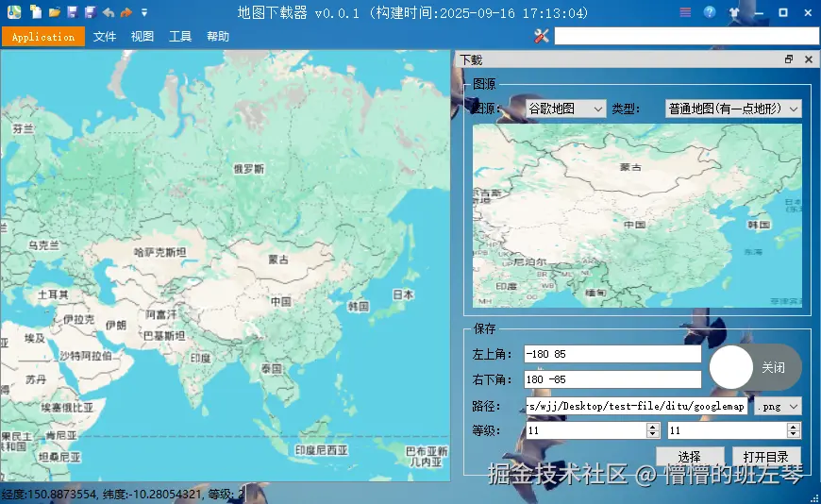Click the 泰国 label on the main map
The height and width of the screenshot is (504, 821).
(x=272, y=369)
